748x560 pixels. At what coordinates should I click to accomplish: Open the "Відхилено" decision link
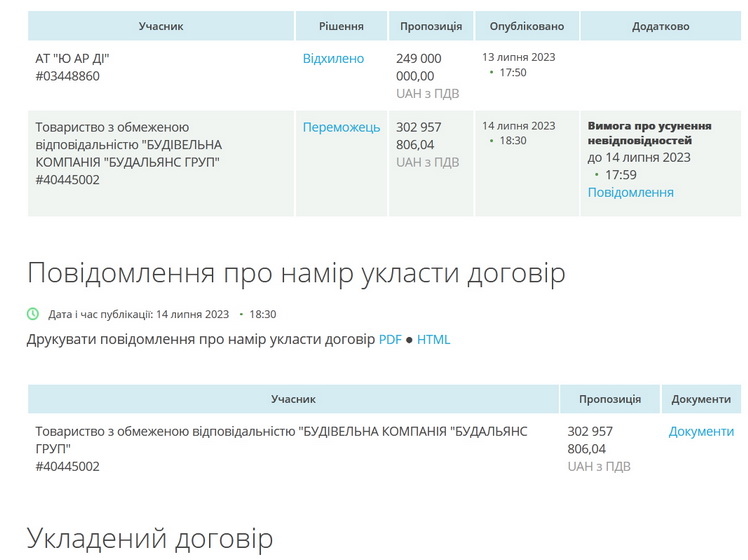(x=333, y=59)
